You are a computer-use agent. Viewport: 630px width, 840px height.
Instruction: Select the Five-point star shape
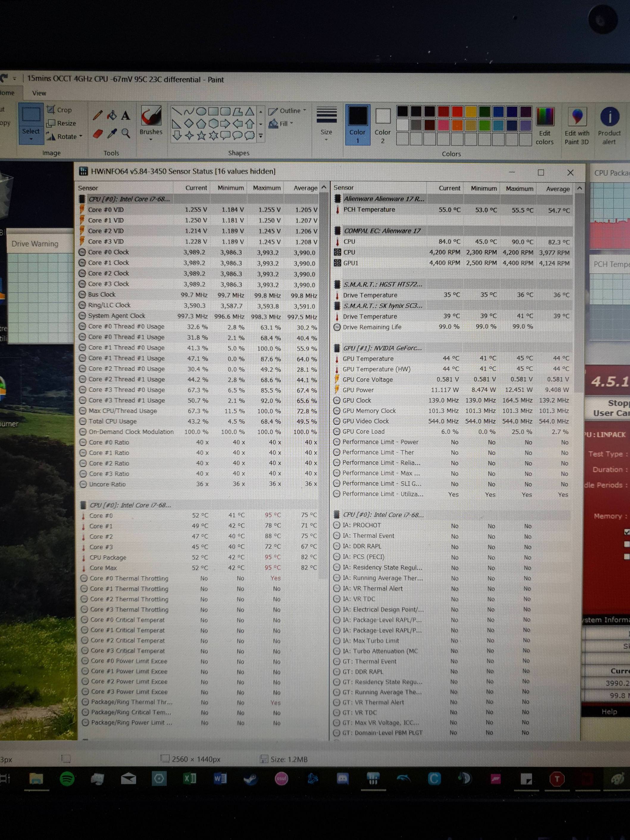(x=201, y=135)
